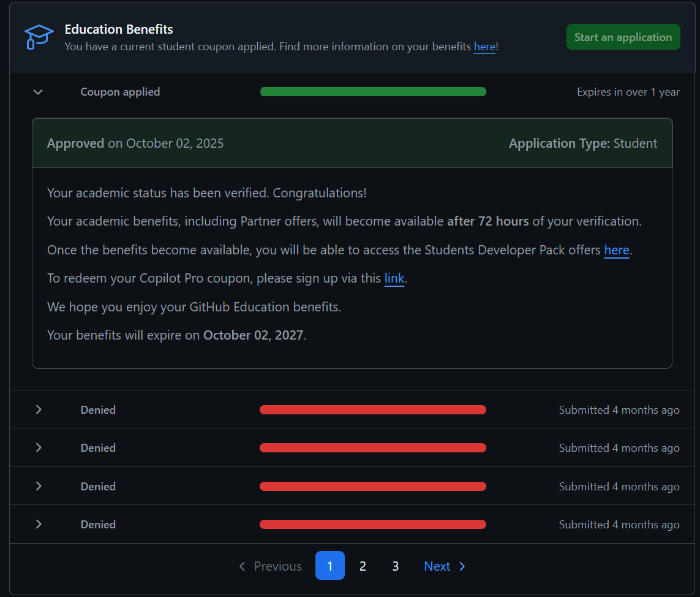Click the 'Coupon applied' row label
Viewport: 700px width, 597px height.
[120, 92]
